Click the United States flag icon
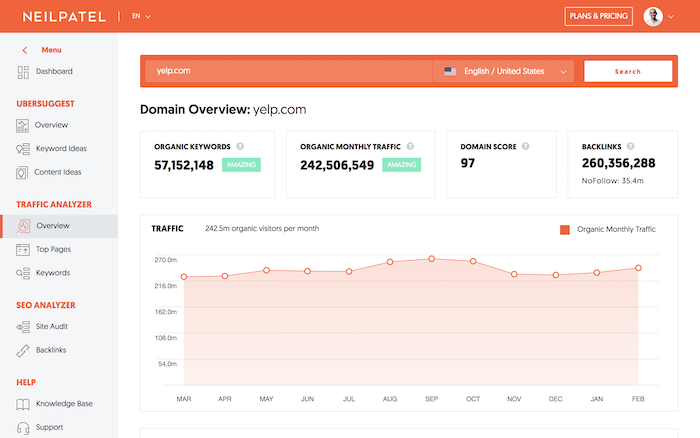This screenshot has height=438, width=700. point(450,71)
